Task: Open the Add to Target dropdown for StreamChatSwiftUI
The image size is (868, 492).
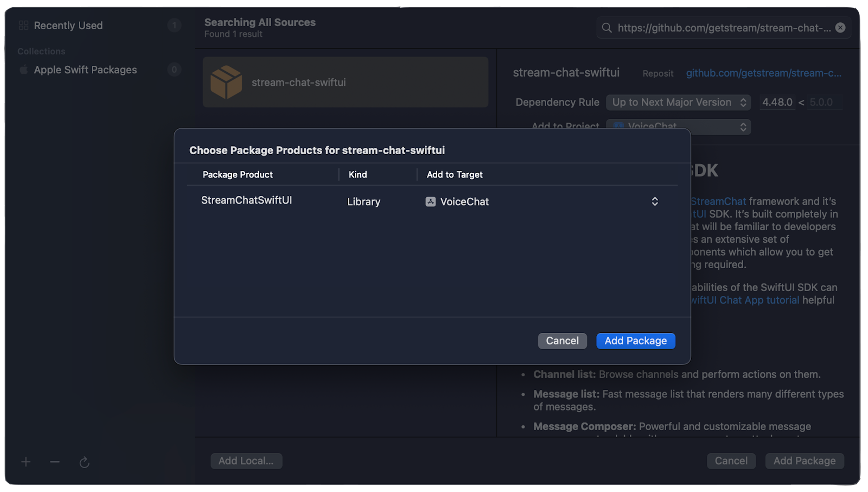Action: [655, 201]
